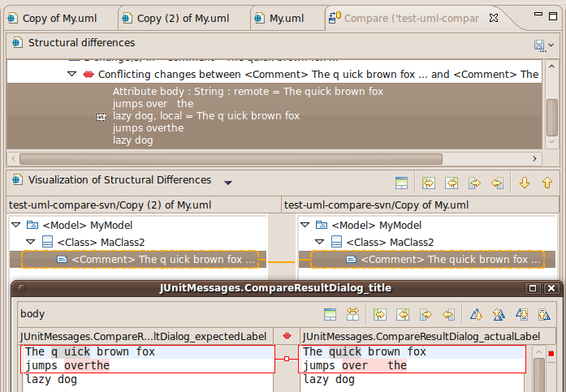Go to previous change in the dialog toolbar
The height and width of the screenshot is (392, 566).
click(x=544, y=314)
